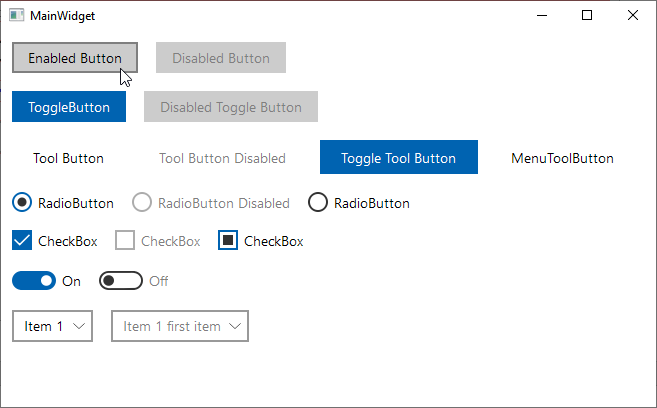Maximize the MainWidget window
The width and height of the screenshot is (657, 408).
point(587,15)
